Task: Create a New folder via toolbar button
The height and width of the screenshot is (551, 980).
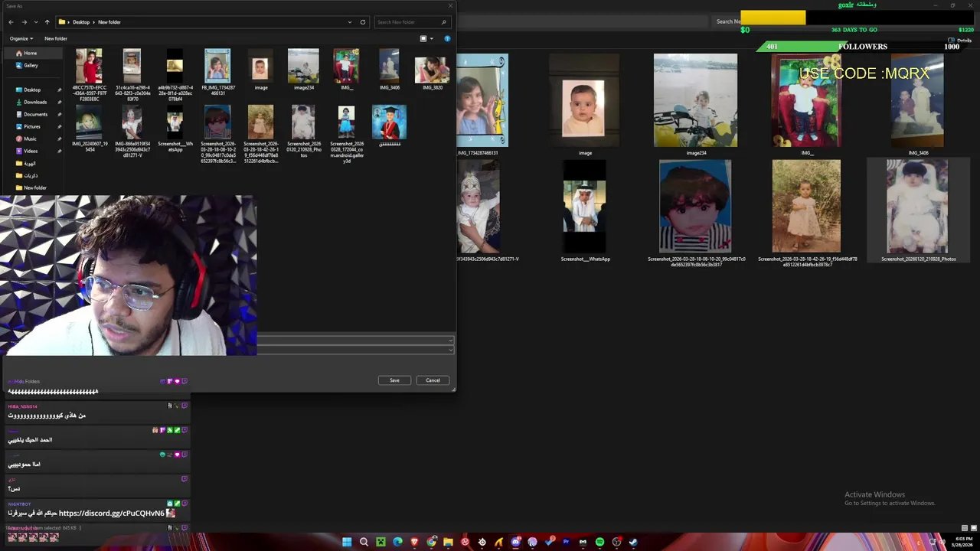Action: pos(56,38)
